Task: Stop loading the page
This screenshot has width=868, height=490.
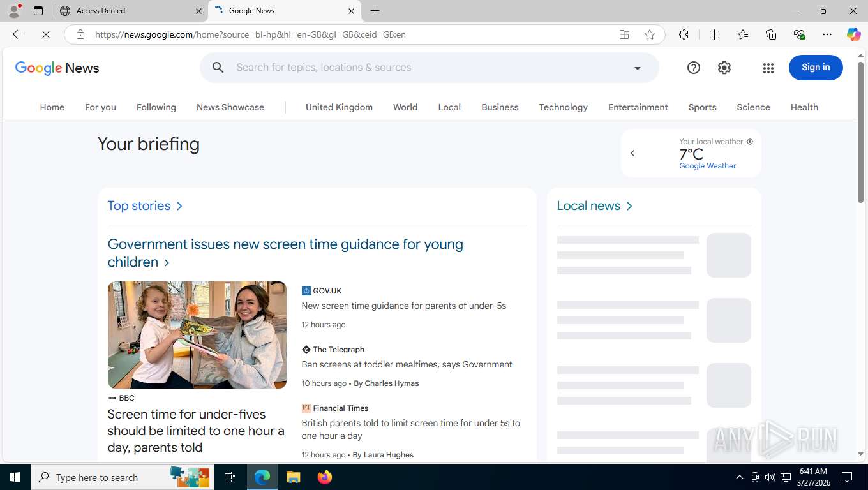Action: click(46, 34)
